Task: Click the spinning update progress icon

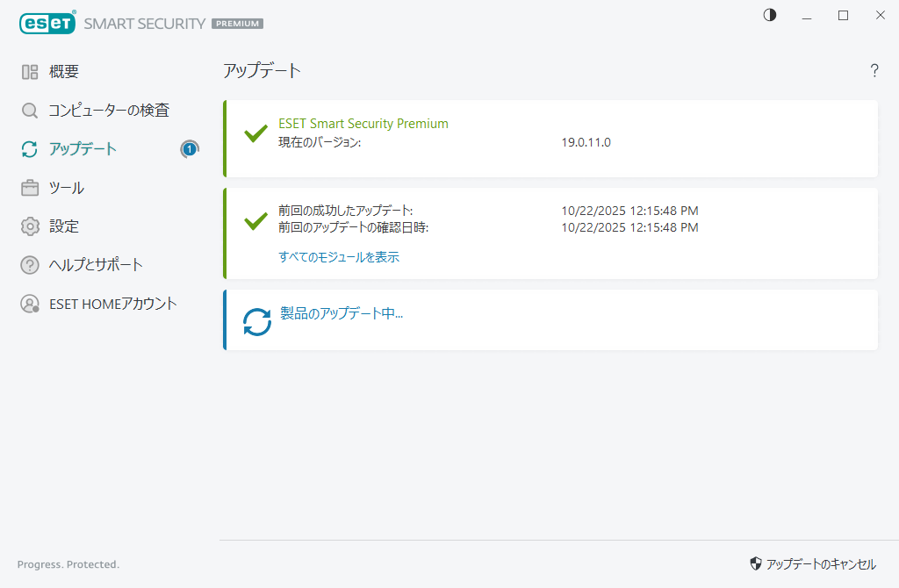Action: 257,321
